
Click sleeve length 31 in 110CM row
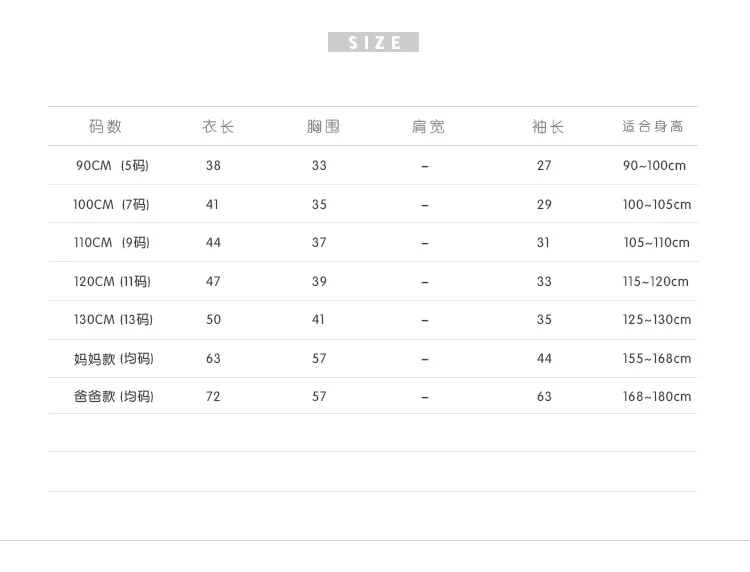(x=543, y=242)
